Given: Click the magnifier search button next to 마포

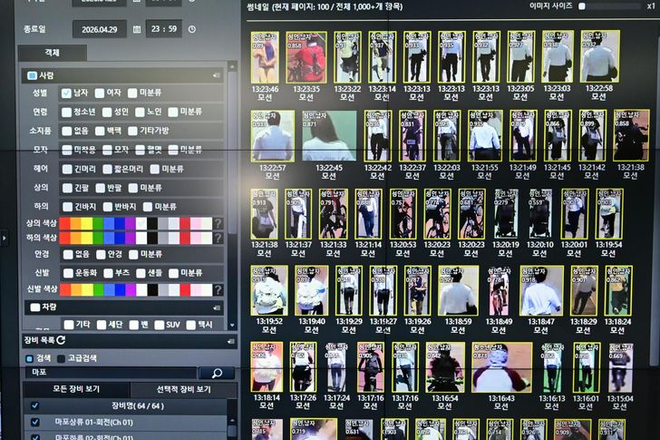Looking at the screenshot, I should (x=217, y=373).
